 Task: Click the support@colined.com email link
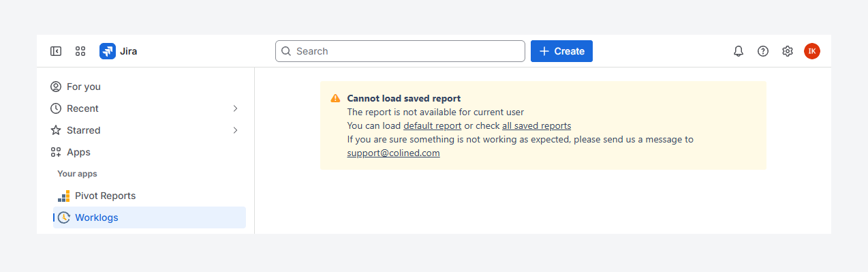click(x=393, y=153)
